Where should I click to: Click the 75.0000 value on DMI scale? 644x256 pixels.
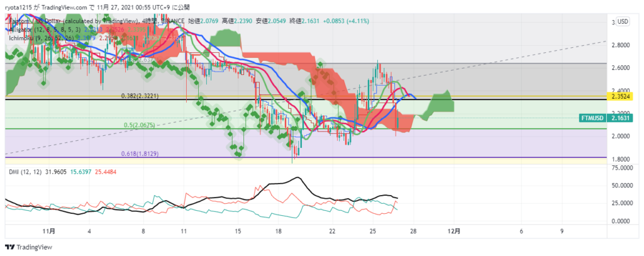point(625,169)
